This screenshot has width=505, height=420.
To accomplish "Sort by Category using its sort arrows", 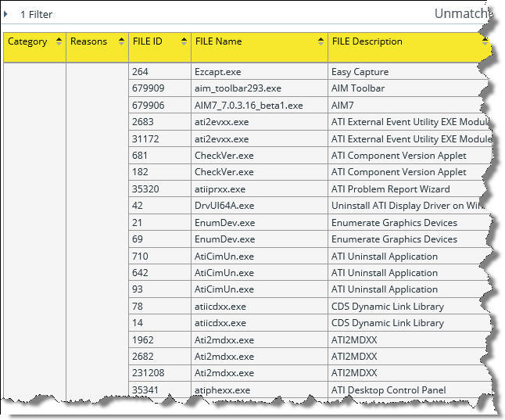I will (59, 41).
